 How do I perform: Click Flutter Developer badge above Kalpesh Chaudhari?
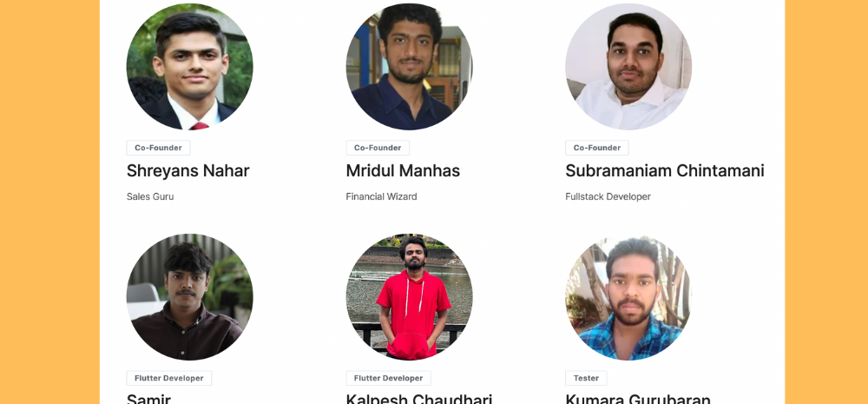point(388,379)
